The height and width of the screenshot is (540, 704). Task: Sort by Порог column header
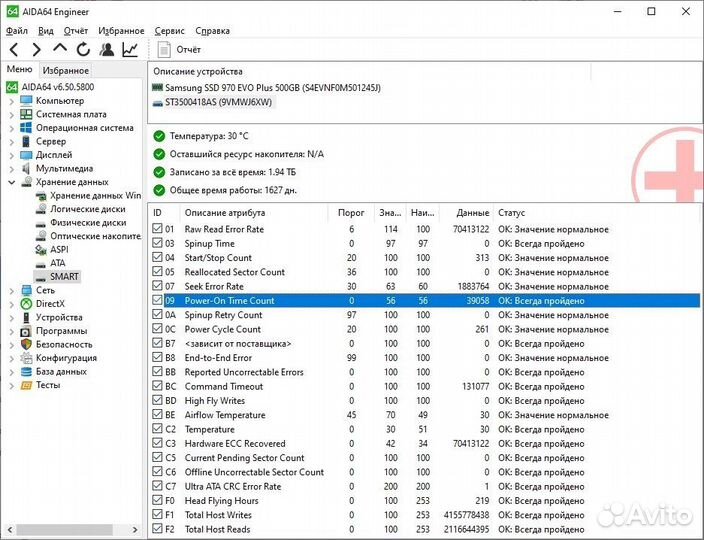pos(351,212)
